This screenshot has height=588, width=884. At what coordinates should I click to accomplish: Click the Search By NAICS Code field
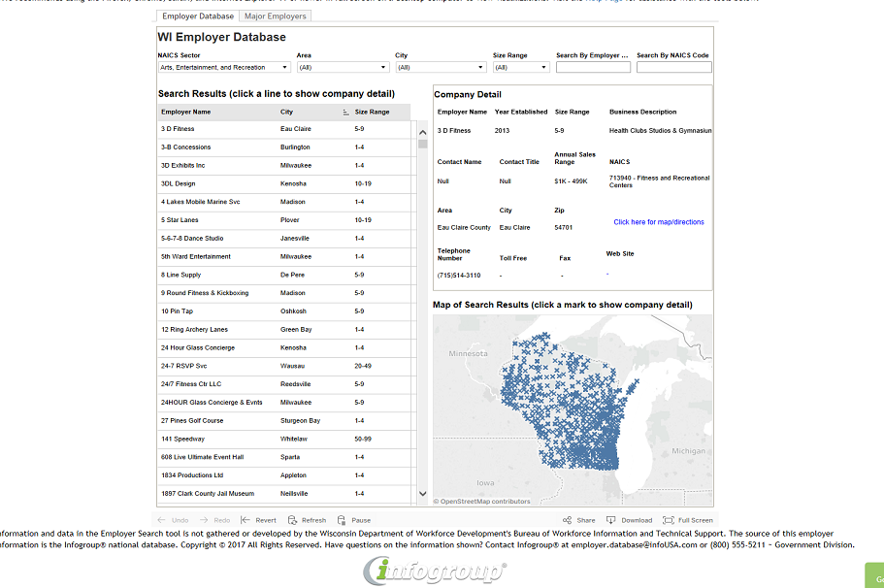click(x=674, y=67)
